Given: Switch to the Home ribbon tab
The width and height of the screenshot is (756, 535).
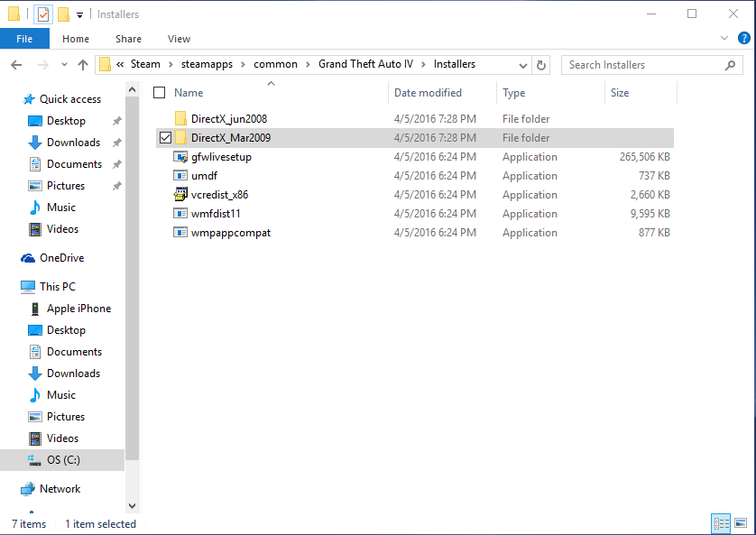Looking at the screenshot, I should click(x=76, y=39).
